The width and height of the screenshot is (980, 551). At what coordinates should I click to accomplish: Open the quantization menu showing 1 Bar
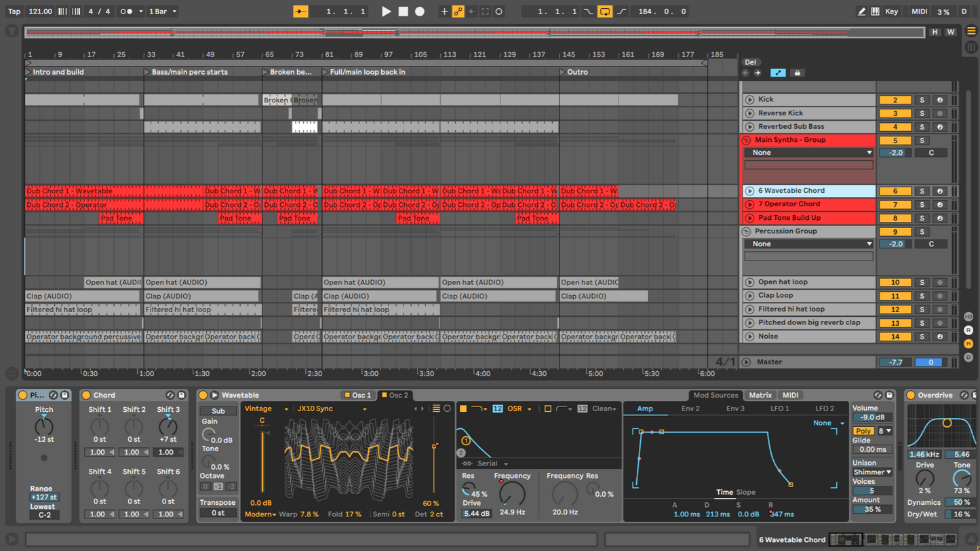163,12
